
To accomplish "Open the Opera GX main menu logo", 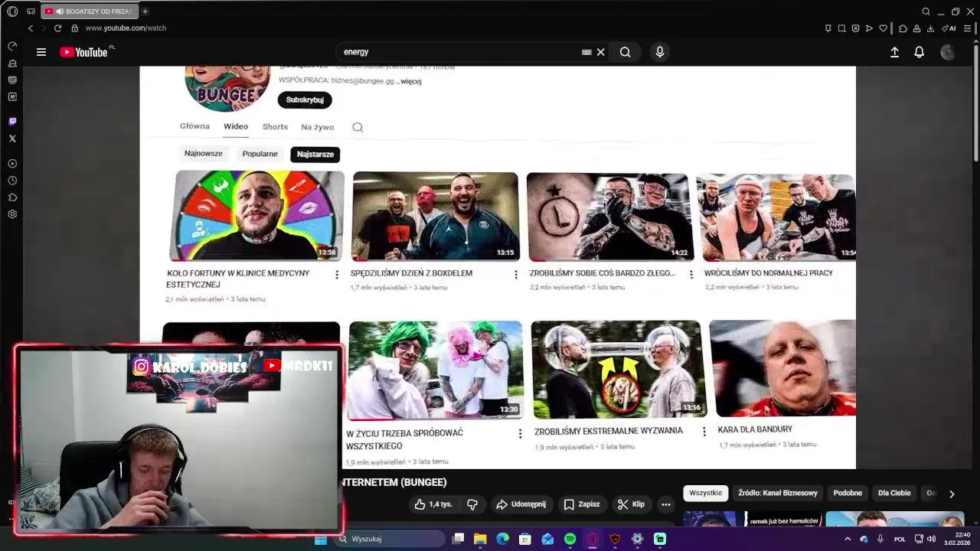I will coord(12,11).
